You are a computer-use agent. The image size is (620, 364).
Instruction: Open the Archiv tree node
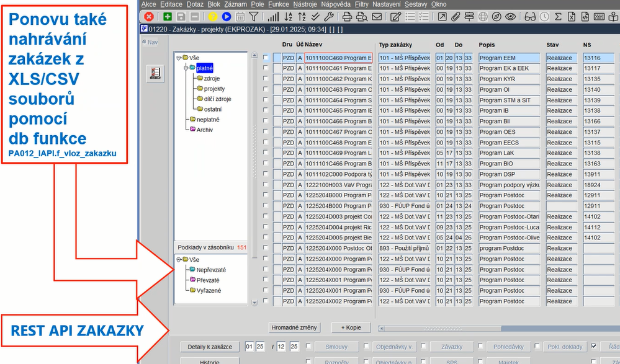(201, 130)
